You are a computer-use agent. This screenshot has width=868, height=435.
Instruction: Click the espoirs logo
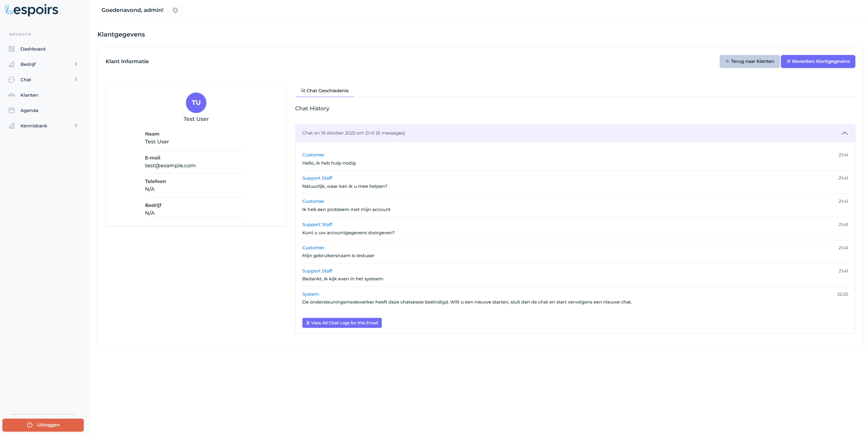click(32, 10)
